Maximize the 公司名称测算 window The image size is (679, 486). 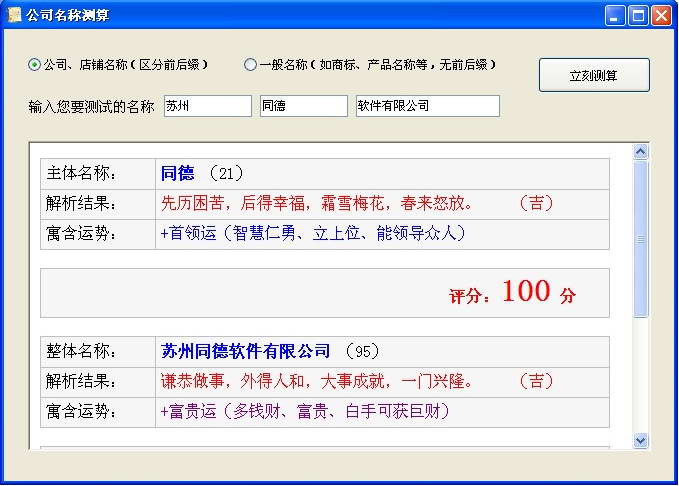638,16
